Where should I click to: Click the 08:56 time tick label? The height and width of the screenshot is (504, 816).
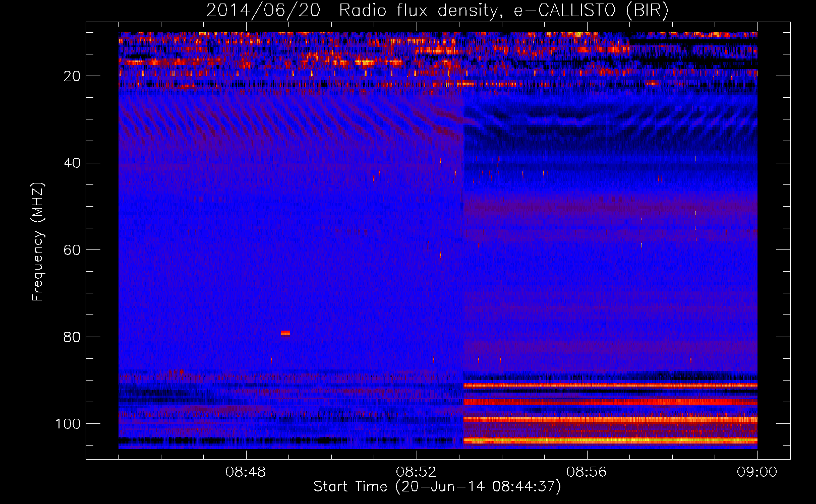(x=587, y=472)
